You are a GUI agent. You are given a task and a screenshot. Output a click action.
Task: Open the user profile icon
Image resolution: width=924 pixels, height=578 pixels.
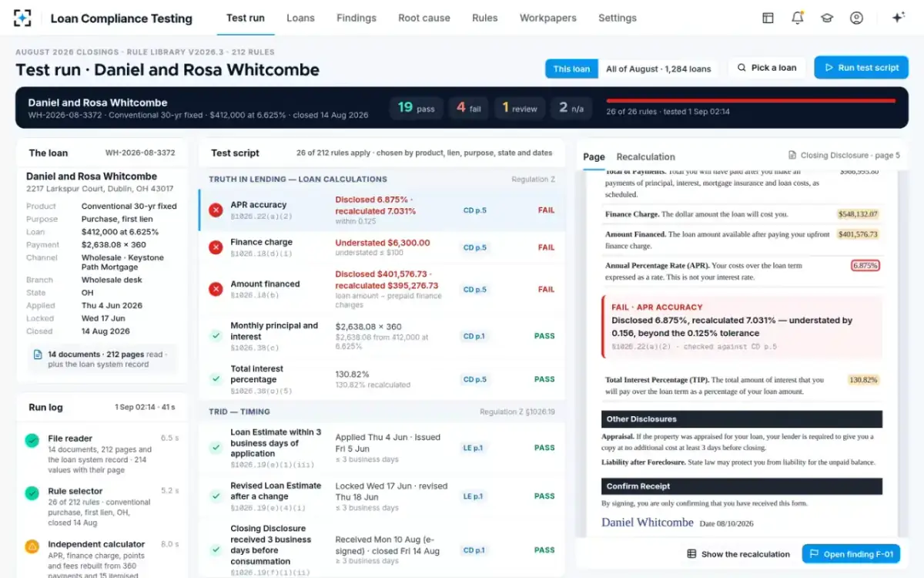pos(856,18)
